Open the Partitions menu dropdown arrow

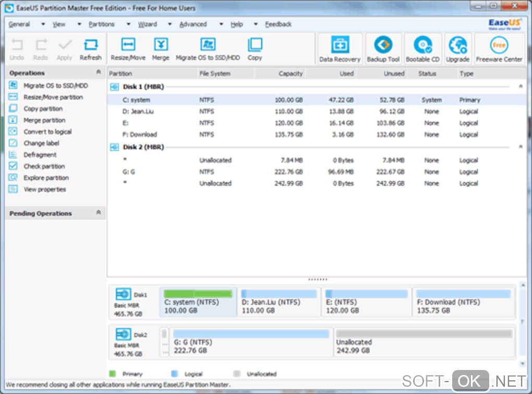point(128,24)
